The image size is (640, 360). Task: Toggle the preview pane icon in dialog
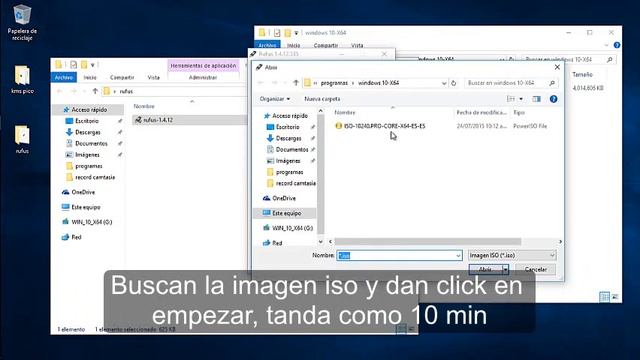pos(536,99)
